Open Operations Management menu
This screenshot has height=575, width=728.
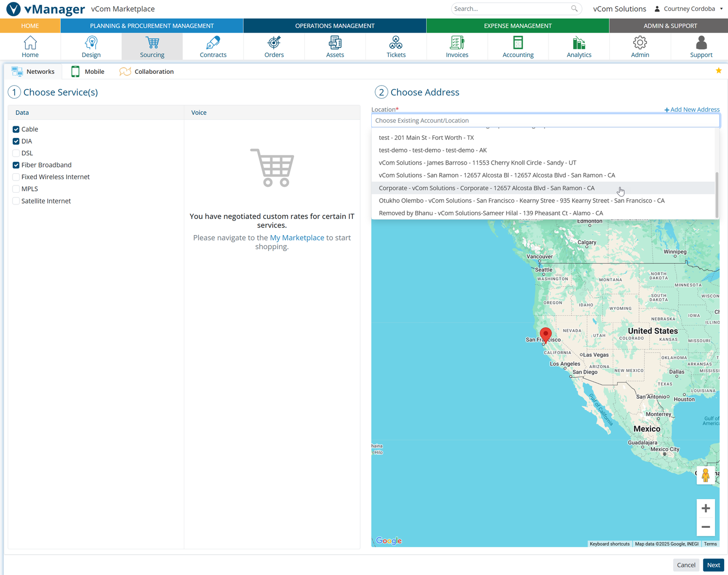point(335,26)
